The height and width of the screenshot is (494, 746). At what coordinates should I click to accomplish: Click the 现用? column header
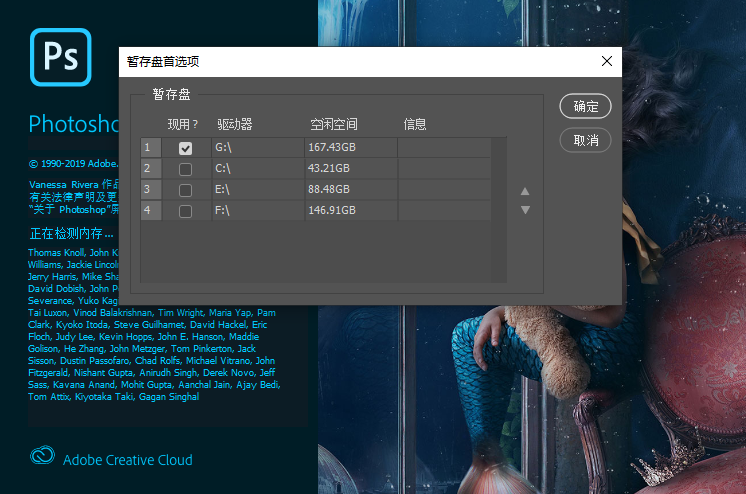click(x=183, y=125)
